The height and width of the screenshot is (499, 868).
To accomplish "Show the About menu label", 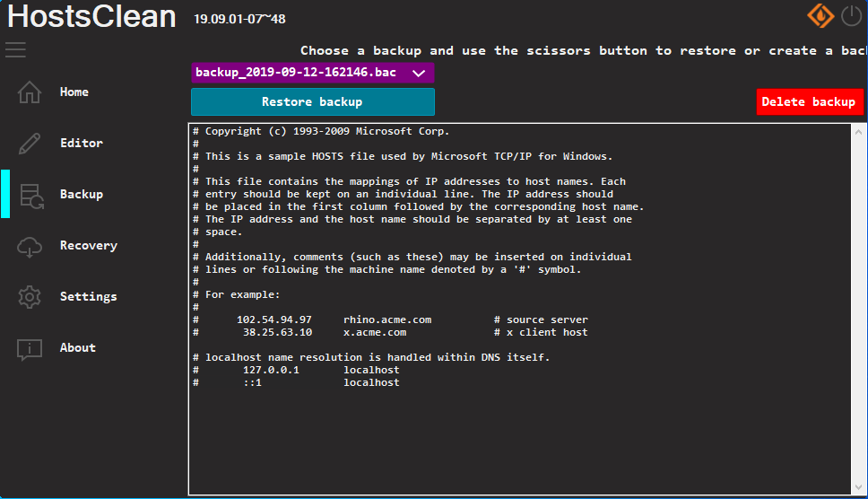I will point(77,348).
